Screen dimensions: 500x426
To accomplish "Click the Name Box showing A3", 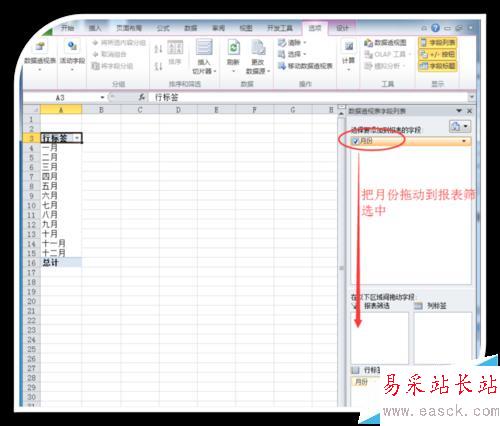I will pyautogui.click(x=61, y=98).
